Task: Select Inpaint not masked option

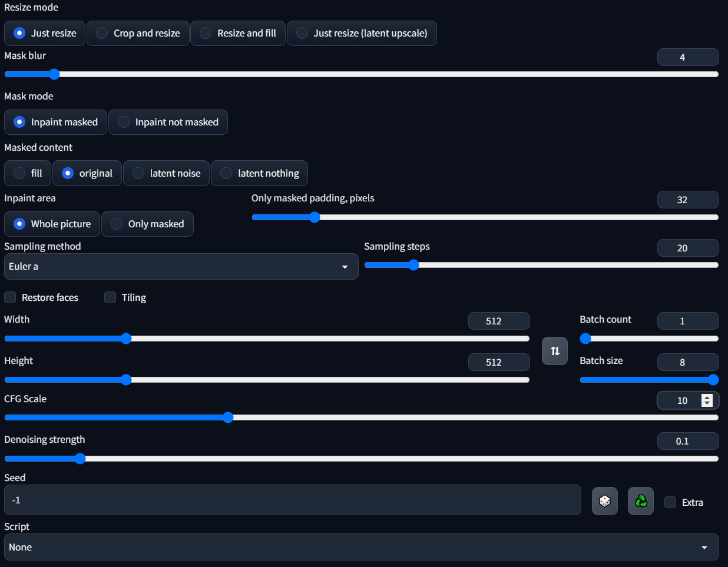Action: pos(168,122)
